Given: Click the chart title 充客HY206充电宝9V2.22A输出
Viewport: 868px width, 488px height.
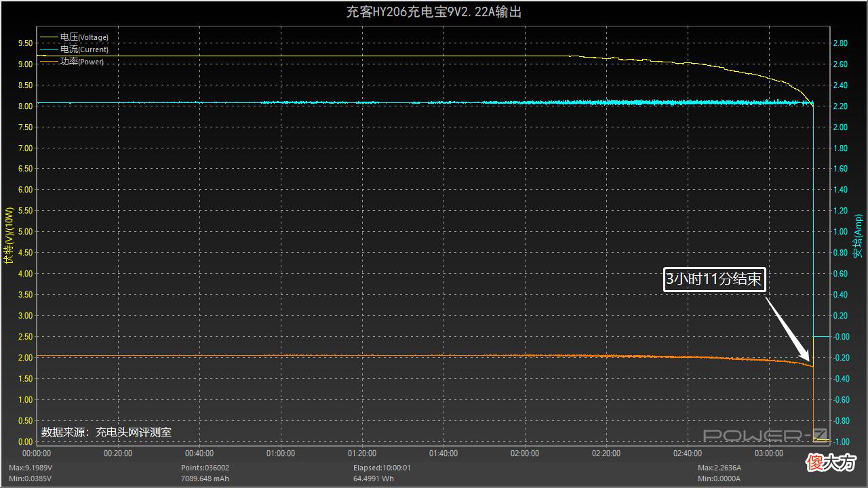Looking at the screenshot, I should point(434,12).
